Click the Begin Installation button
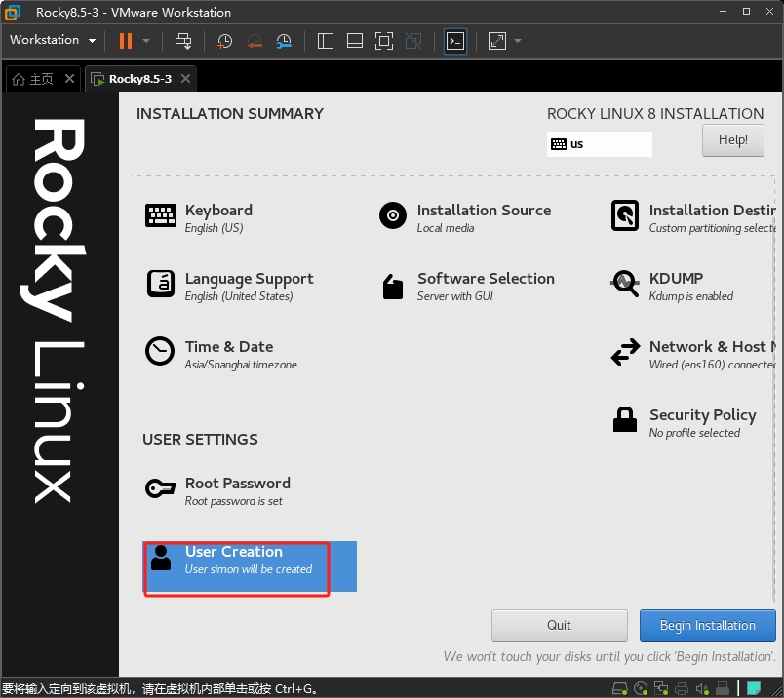 coord(708,626)
